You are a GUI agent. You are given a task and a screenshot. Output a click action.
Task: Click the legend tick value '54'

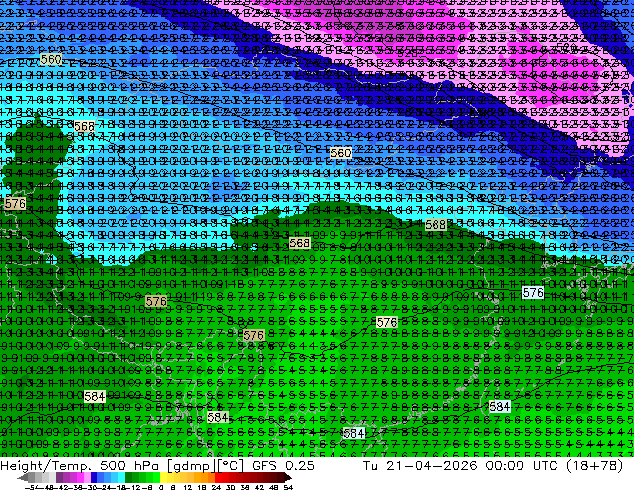click(287, 487)
